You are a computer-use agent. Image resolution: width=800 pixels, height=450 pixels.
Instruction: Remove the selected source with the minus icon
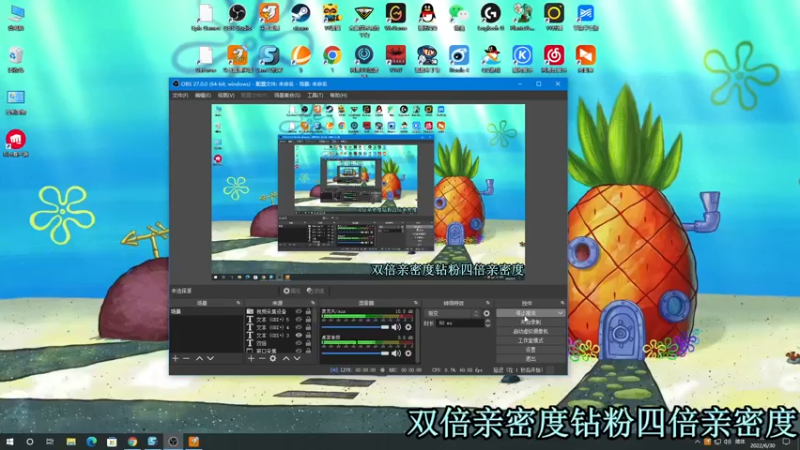262,359
